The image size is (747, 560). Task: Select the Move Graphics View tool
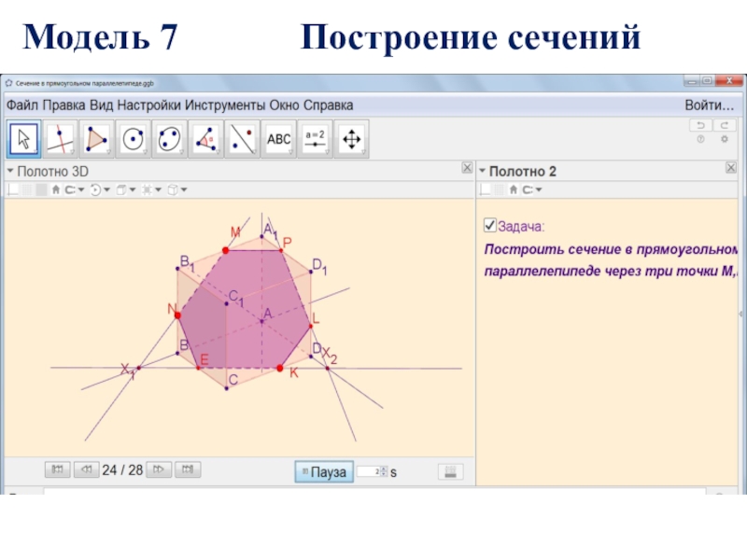[352, 139]
